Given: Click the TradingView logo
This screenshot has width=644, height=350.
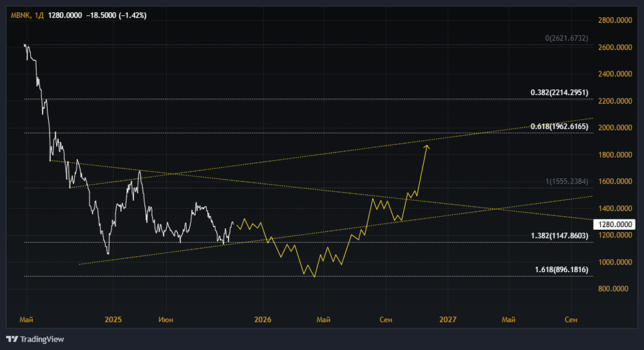Looking at the screenshot, I should pyautogui.click(x=35, y=339).
